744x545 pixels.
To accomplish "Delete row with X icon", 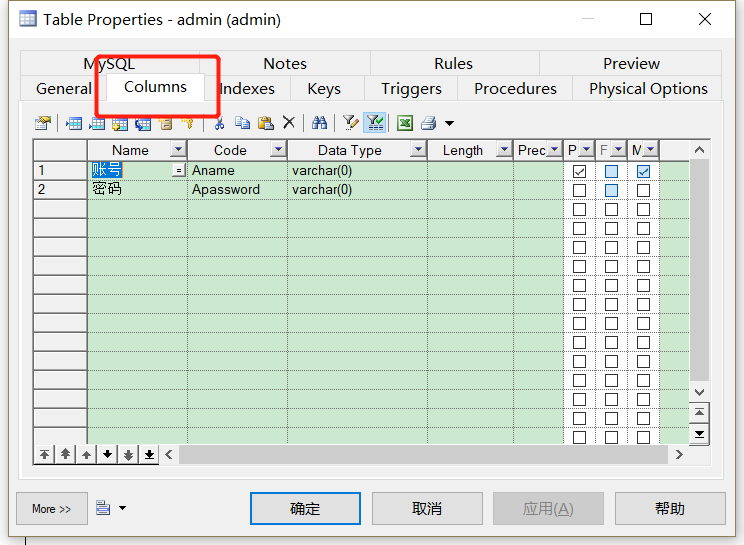I will point(288,123).
